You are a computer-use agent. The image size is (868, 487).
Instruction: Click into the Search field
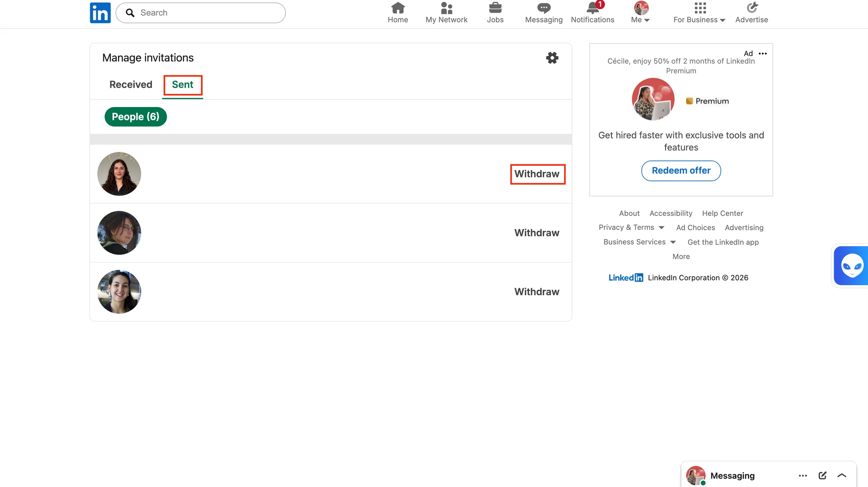(201, 13)
